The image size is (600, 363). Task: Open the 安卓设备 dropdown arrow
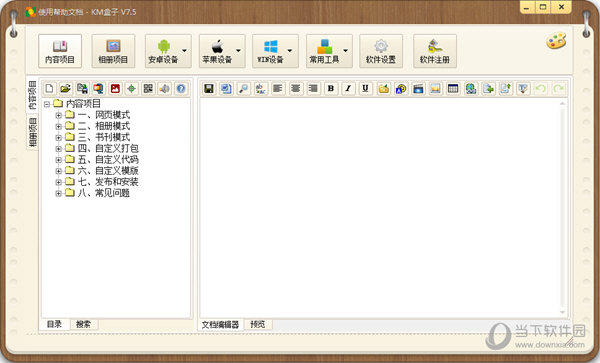click(185, 51)
